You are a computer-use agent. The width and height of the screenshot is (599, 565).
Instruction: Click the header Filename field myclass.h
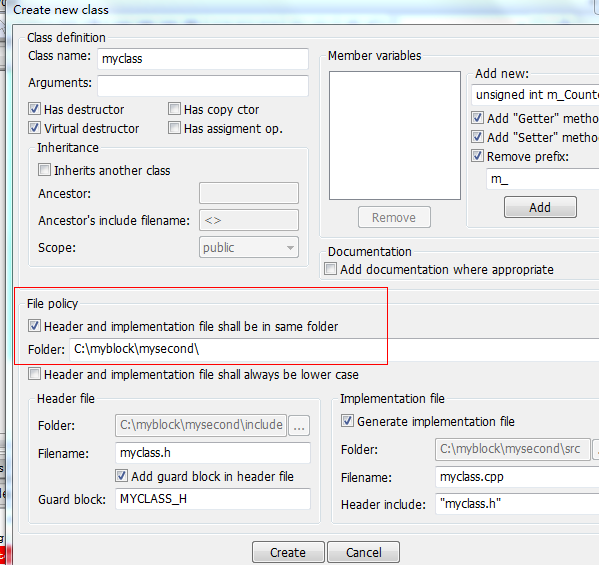[x=213, y=453]
